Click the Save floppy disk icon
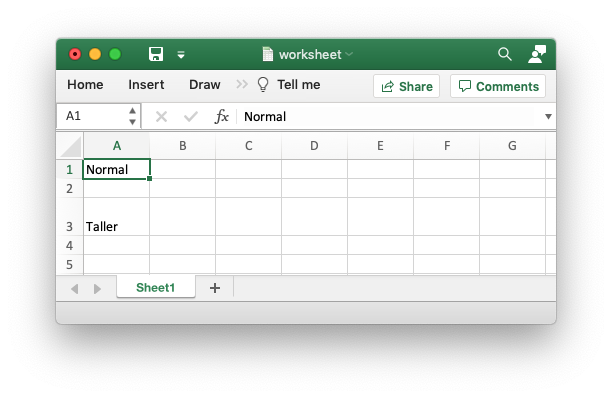The height and width of the screenshot is (398, 612). click(156, 54)
